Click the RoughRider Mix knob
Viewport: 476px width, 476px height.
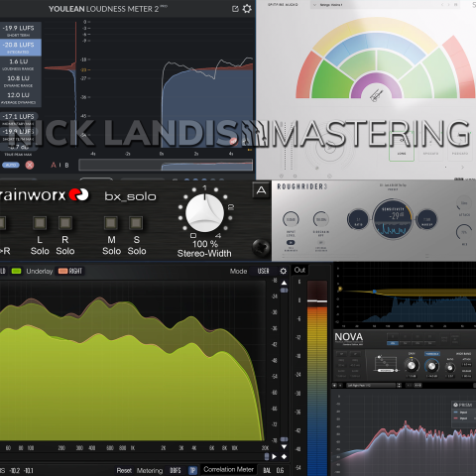[464, 232]
